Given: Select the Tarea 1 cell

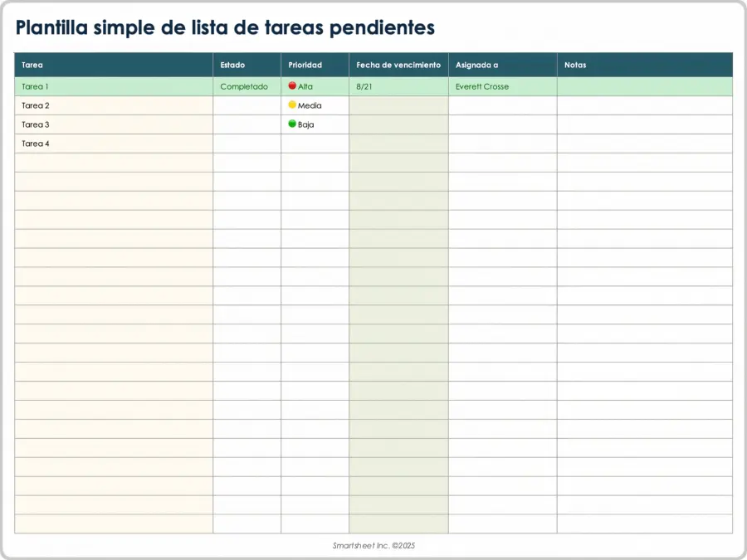Looking at the screenshot, I should point(114,86).
